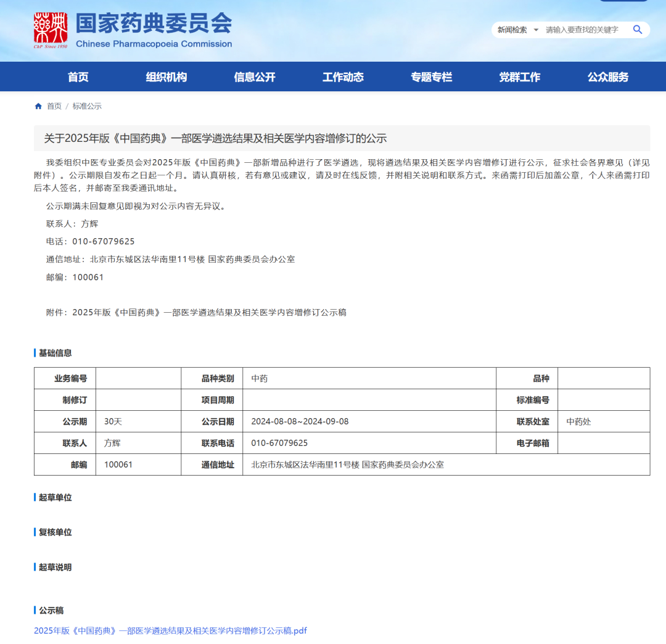Open the 新闻检索 search type dropdown
The width and height of the screenshot is (666, 644).
coord(517,30)
